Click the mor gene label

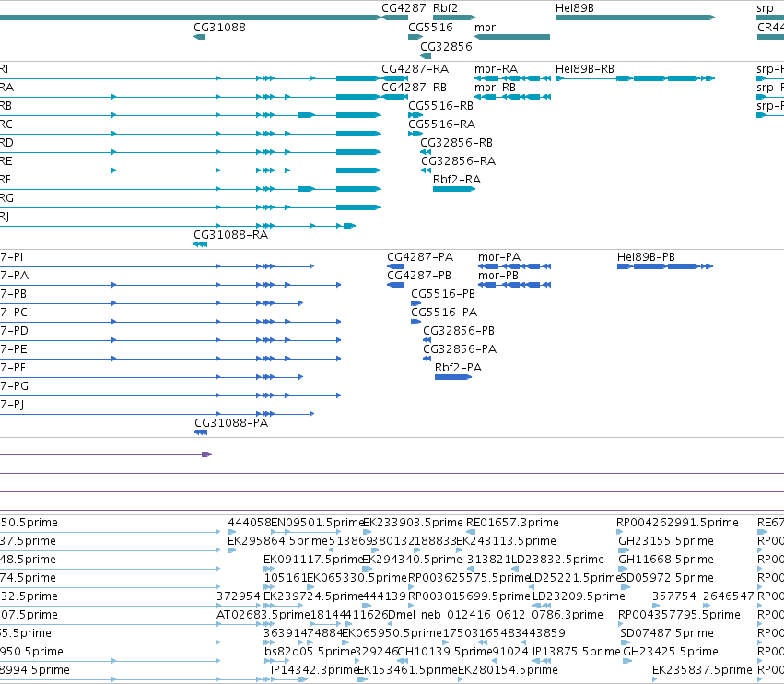click(485, 28)
